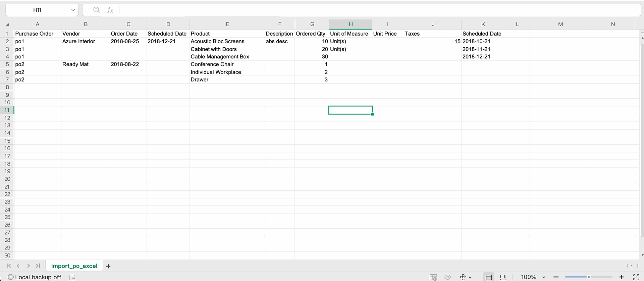Click the Local backup status icon
This screenshot has width=644, height=281.
[11, 277]
